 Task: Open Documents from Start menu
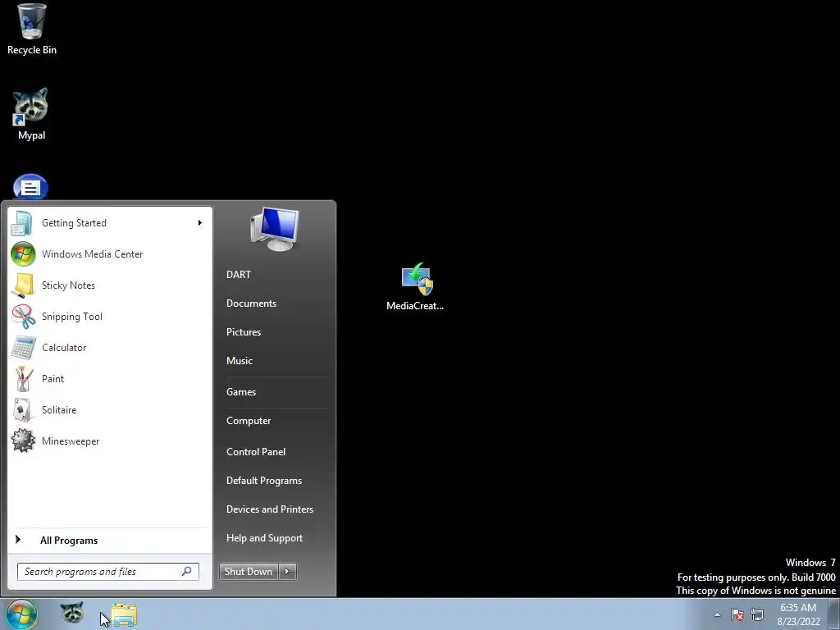[251, 304]
